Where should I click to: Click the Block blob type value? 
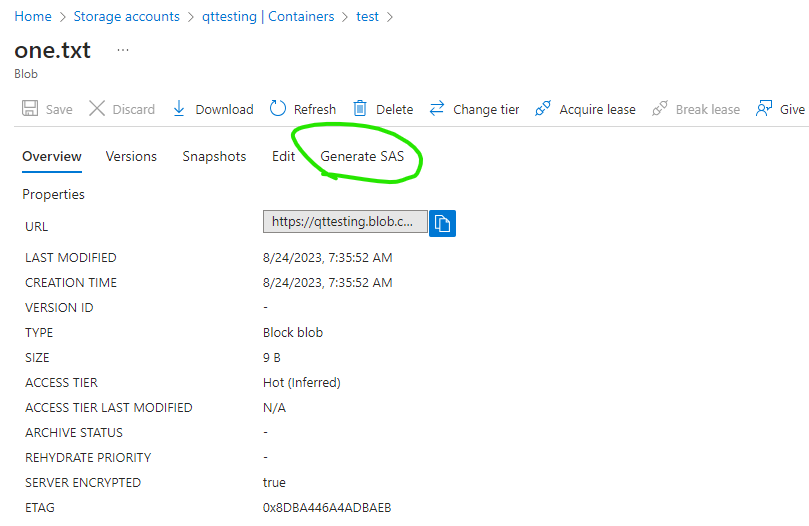[x=293, y=332]
